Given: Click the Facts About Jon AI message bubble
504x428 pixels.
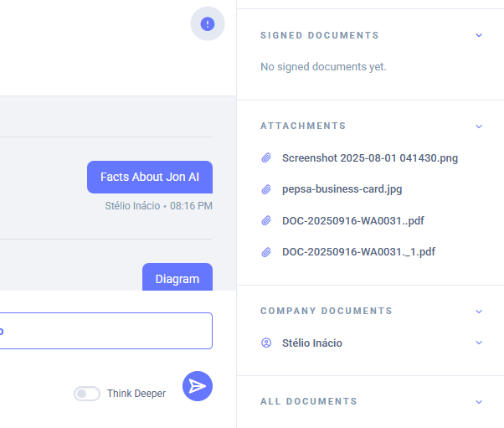Looking at the screenshot, I should 150,178.
